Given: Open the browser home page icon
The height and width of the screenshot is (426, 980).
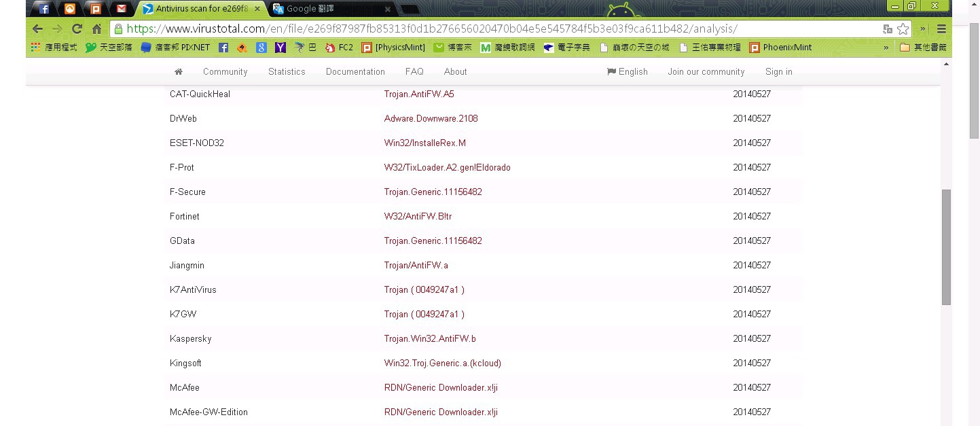Looking at the screenshot, I should [x=96, y=29].
